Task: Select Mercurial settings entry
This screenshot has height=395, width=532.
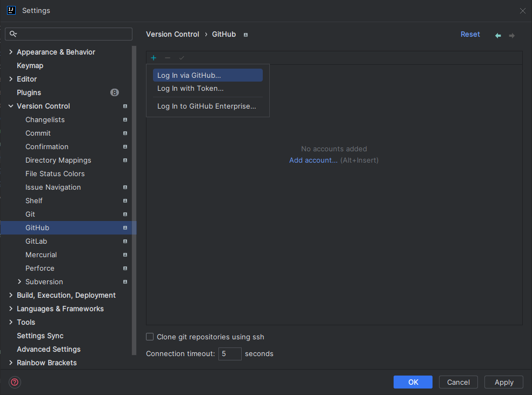Action: pyautogui.click(x=41, y=255)
